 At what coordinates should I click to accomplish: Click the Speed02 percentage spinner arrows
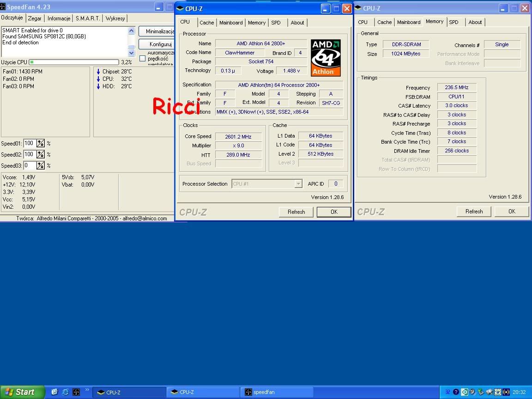[41, 154]
